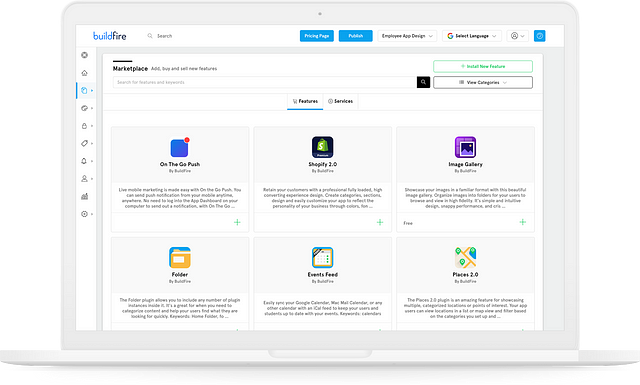Switch to the Services tab

(340, 101)
